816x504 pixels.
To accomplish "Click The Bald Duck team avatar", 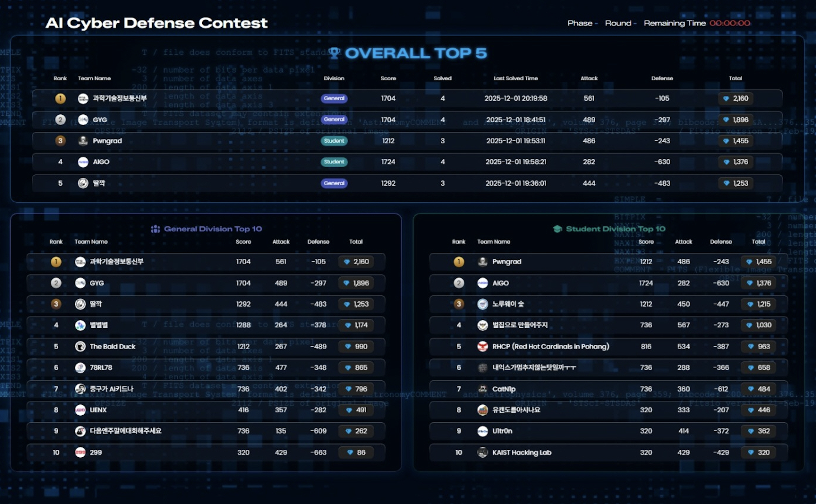I will click(x=80, y=346).
